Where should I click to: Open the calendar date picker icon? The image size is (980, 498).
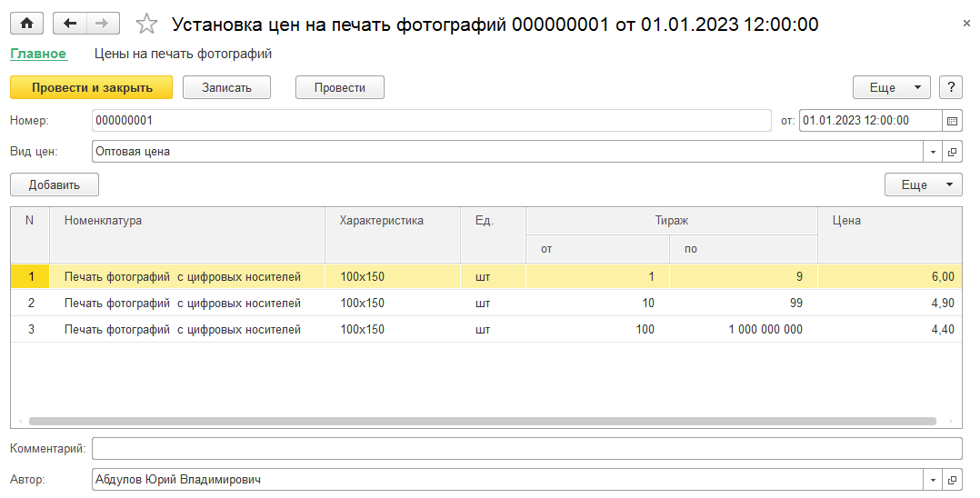tap(952, 120)
